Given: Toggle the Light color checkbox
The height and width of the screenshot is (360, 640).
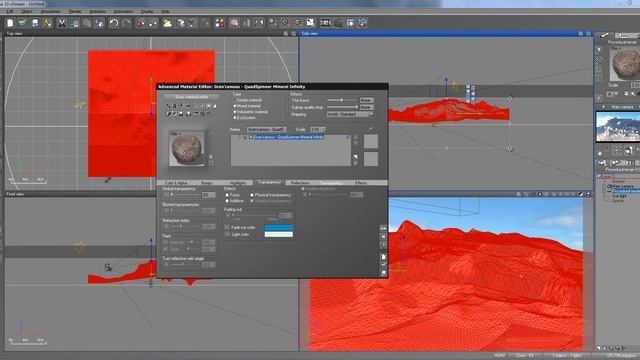Looking at the screenshot, I should click(227, 234).
